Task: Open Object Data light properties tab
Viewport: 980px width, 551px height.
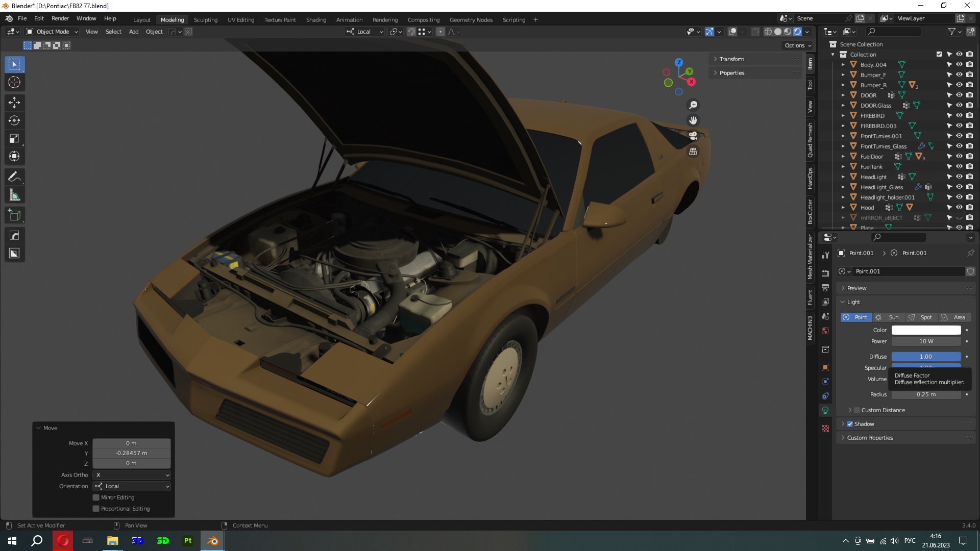Action: tap(825, 410)
